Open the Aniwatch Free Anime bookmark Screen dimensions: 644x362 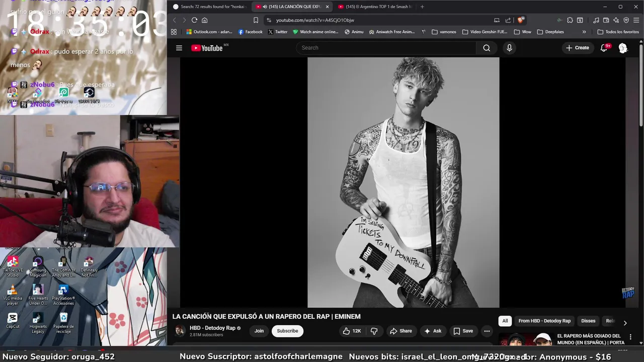coord(392,32)
